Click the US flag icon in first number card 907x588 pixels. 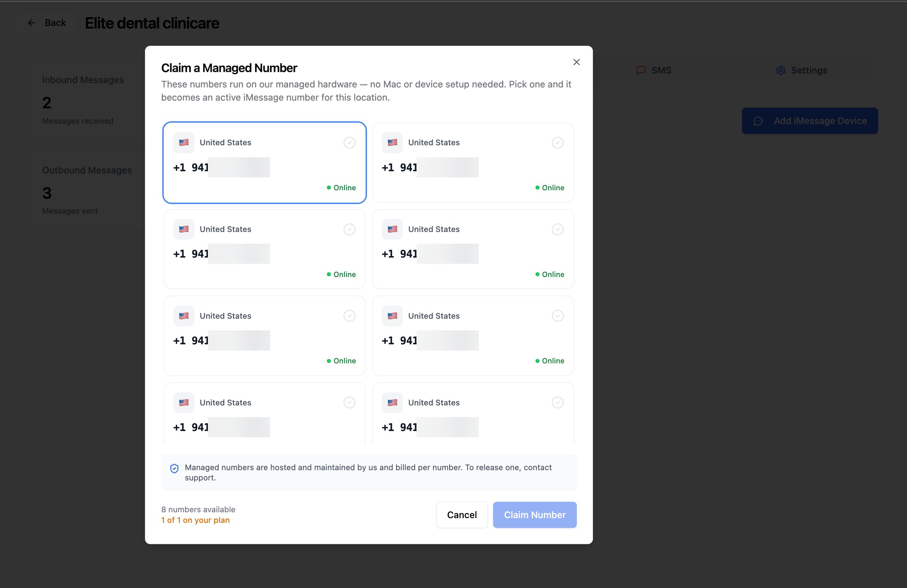pyautogui.click(x=184, y=143)
